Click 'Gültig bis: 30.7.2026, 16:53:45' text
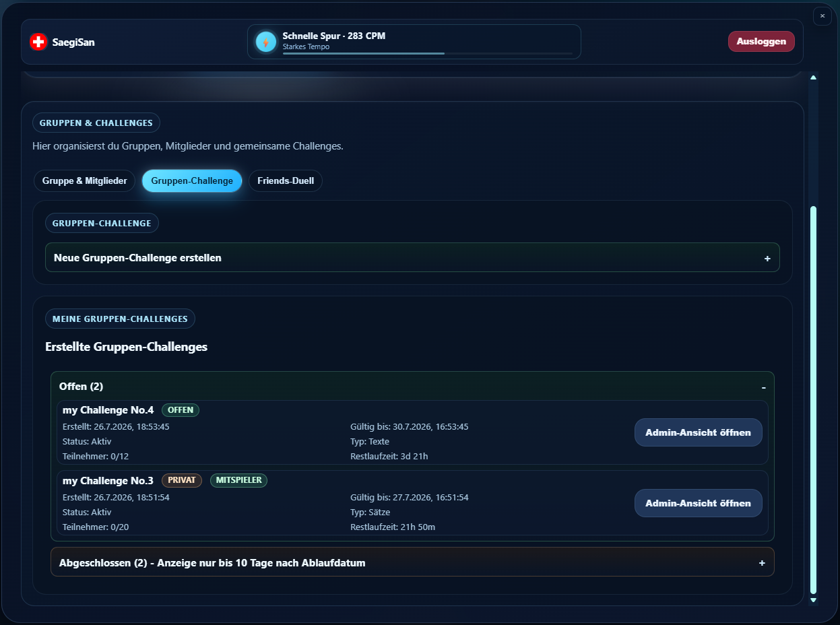The width and height of the screenshot is (840, 625). point(410,427)
